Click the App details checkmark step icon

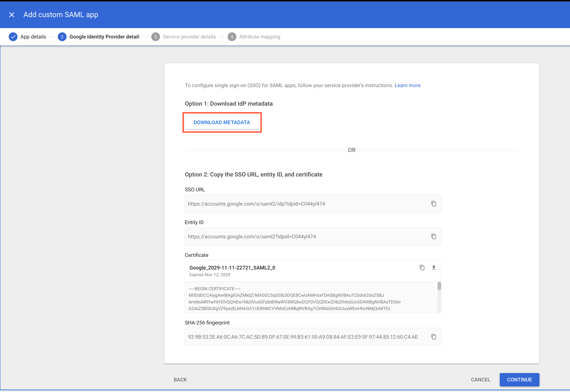13,37
